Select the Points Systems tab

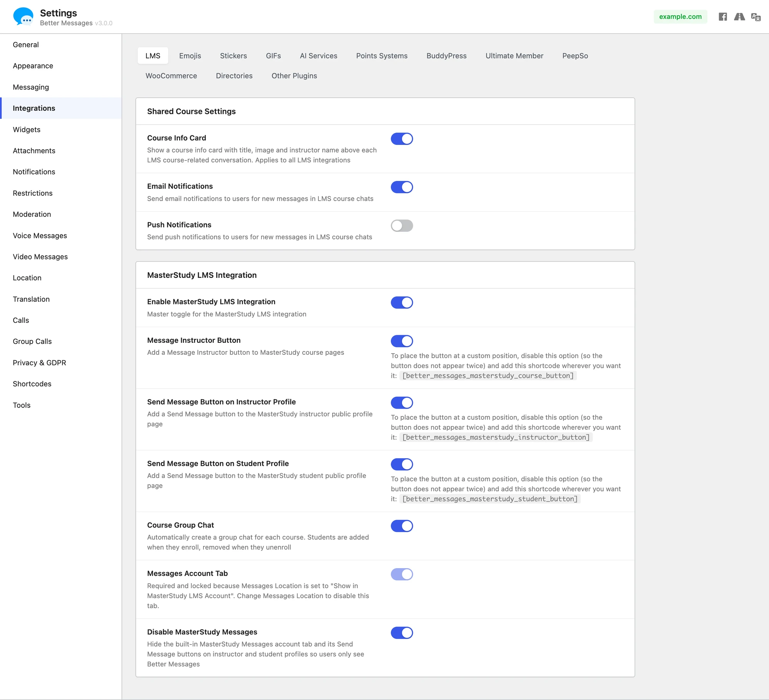[x=382, y=56]
